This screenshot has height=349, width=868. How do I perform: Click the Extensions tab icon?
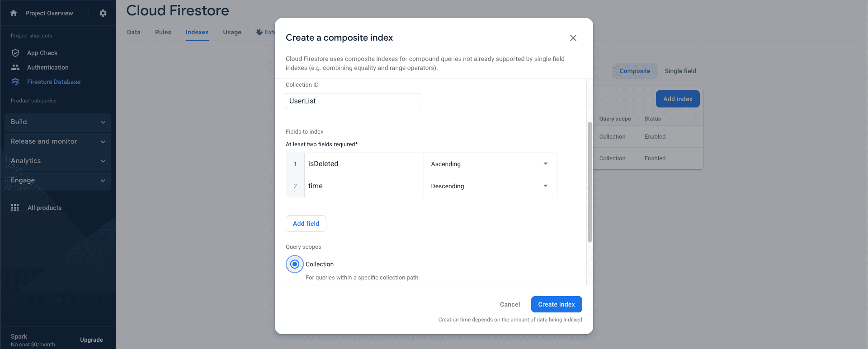[259, 32]
